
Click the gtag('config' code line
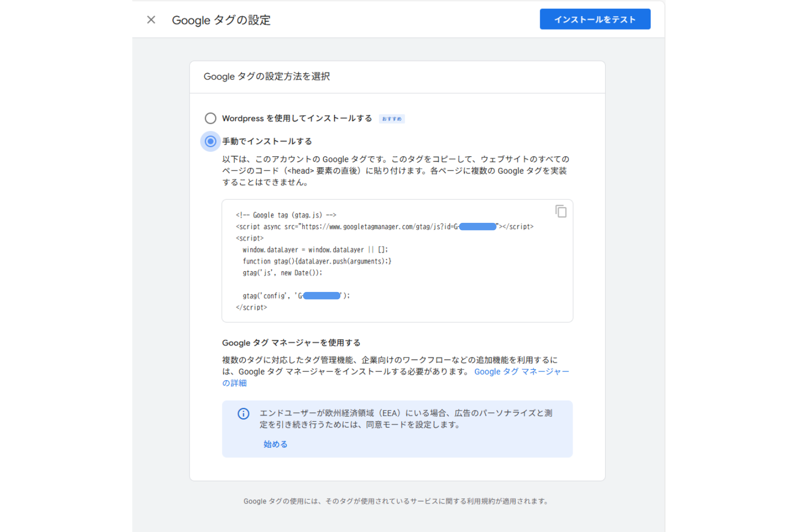pyautogui.click(x=296, y=296)
